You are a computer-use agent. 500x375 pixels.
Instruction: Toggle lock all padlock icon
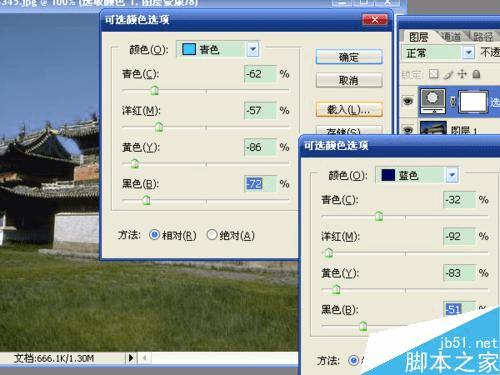click(x=476, y=74)
